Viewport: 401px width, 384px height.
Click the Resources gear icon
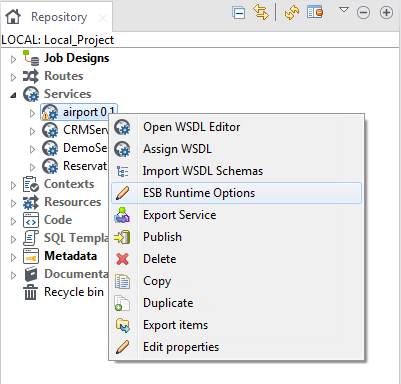(31, 202)
